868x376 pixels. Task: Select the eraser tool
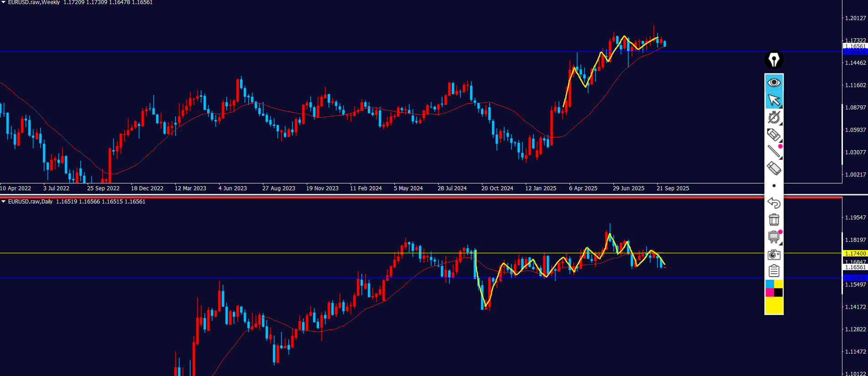click(x=774, y=168)
